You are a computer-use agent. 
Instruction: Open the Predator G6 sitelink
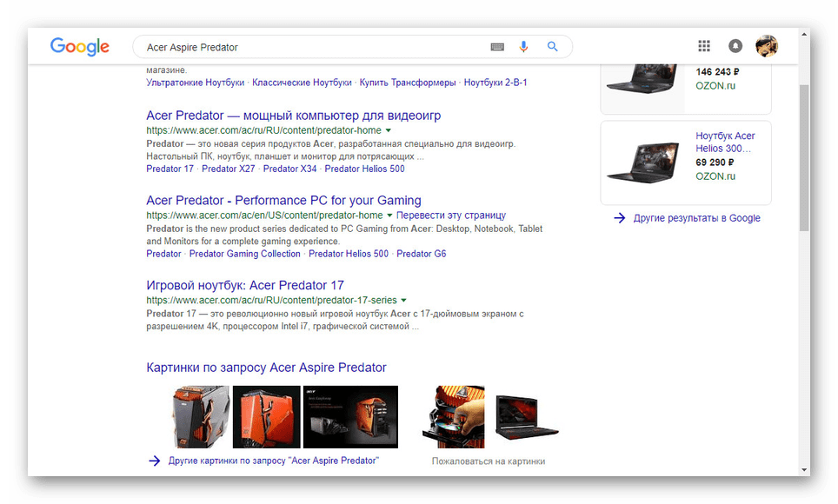pos(421,254)
